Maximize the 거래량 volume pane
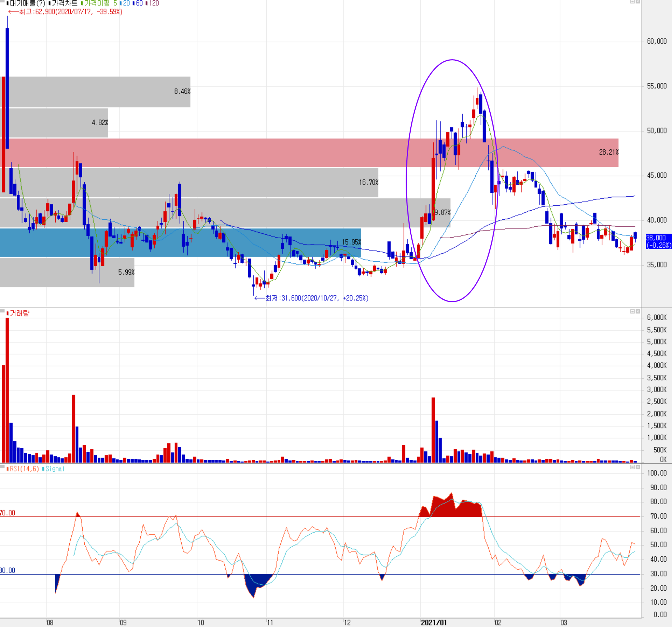The height and width of the screenshot is (627, 672). (x=633, y=311)
